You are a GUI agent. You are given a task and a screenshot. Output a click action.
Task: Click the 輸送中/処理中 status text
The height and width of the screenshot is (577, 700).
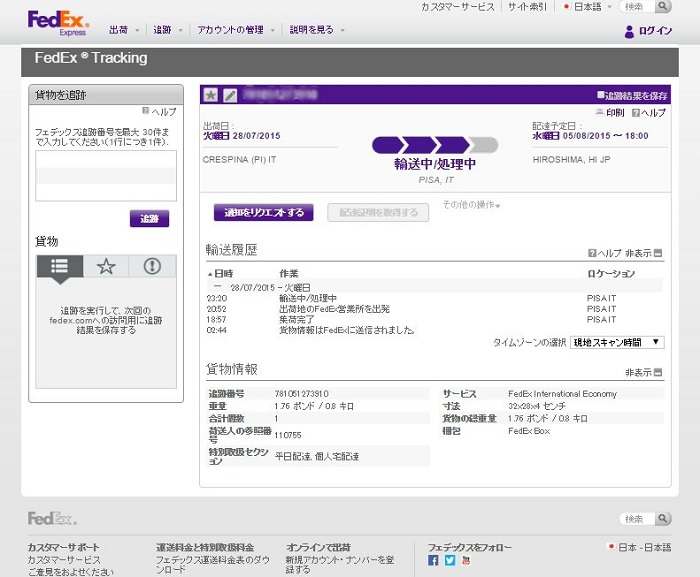(435, 164)
